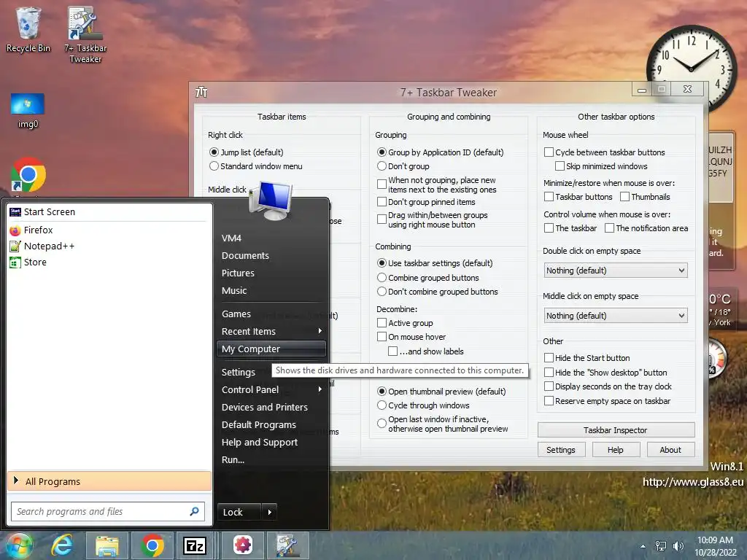Open 7-Zip from the taskbar
The height and width of the screenshot is (560, 747).
coord(194,545)
